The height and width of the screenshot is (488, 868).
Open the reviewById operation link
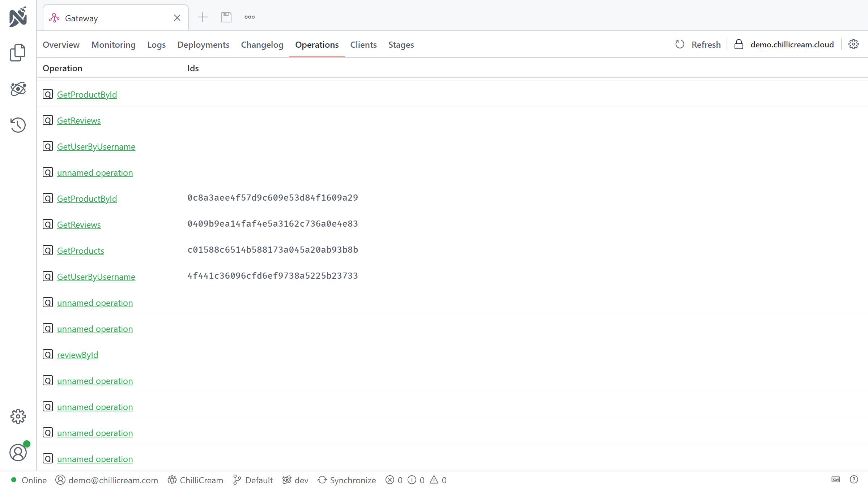point(77,355)
